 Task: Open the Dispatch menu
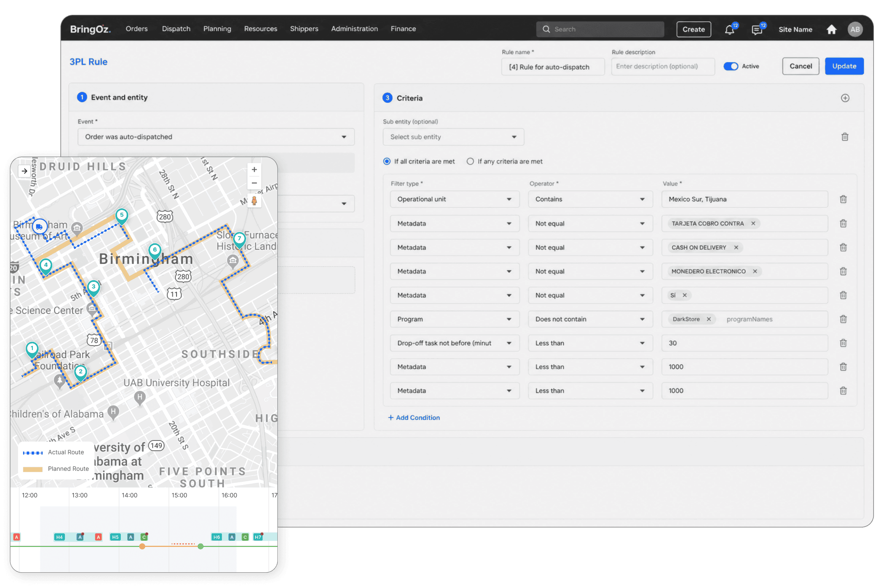pos(176,29)
